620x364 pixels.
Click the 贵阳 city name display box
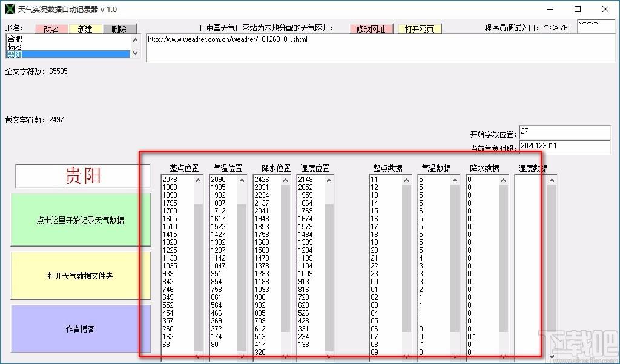point(82,176)
